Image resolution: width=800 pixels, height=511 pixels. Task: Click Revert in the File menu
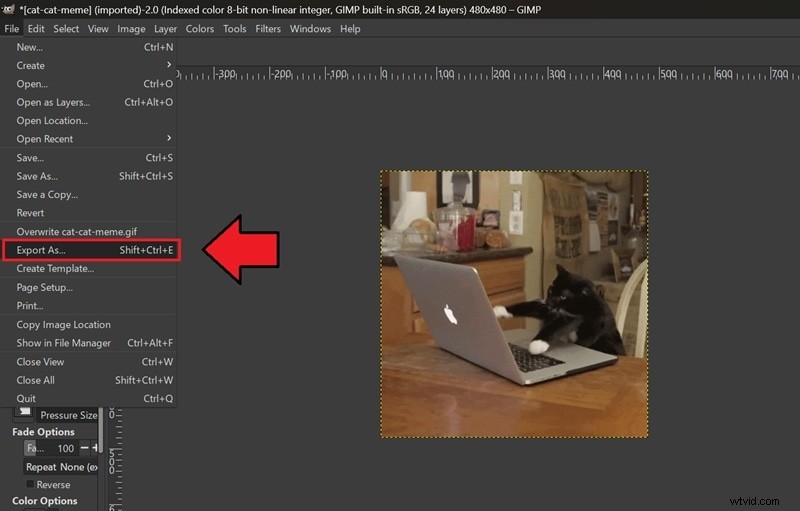[x=89, y=213]
